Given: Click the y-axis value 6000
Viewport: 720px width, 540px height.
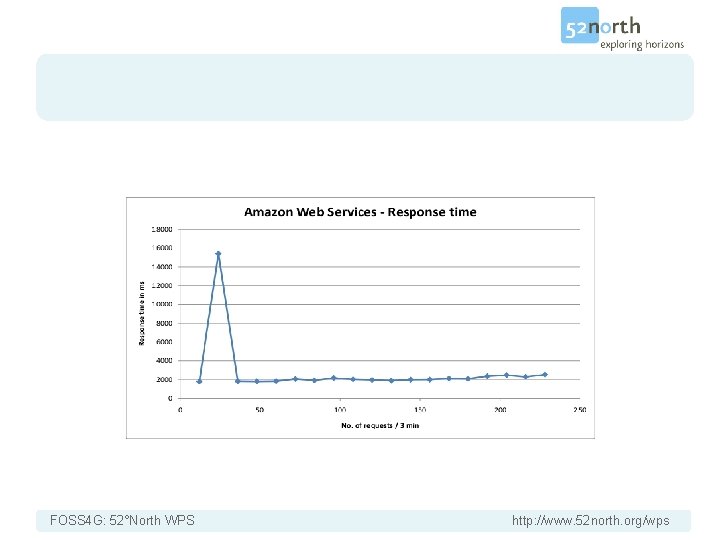Looking at the screenshot, I should 164,342.
